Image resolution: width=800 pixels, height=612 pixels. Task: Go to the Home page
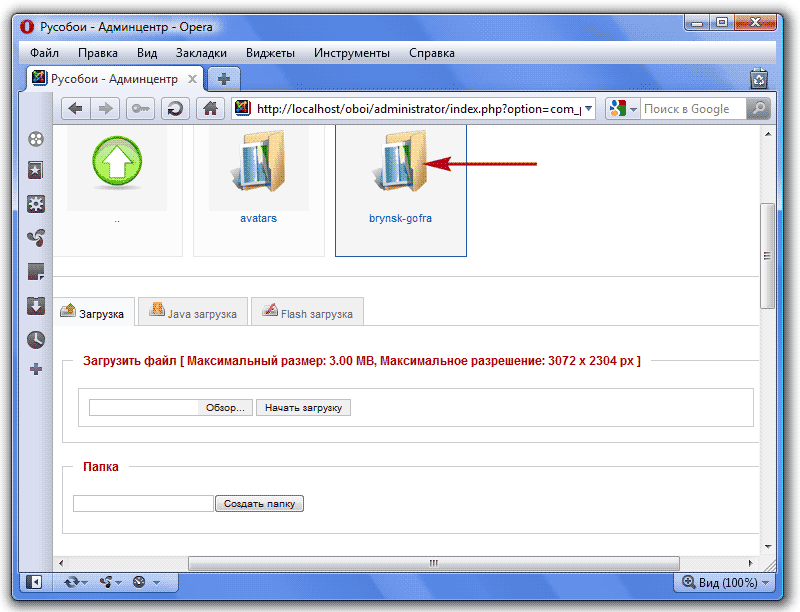click(x=209, y=109)
